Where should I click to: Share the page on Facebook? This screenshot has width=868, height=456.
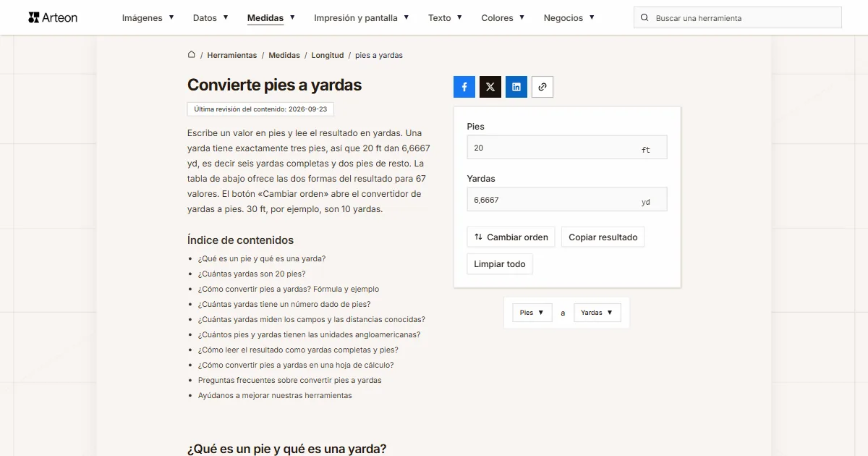pos(464,87)
